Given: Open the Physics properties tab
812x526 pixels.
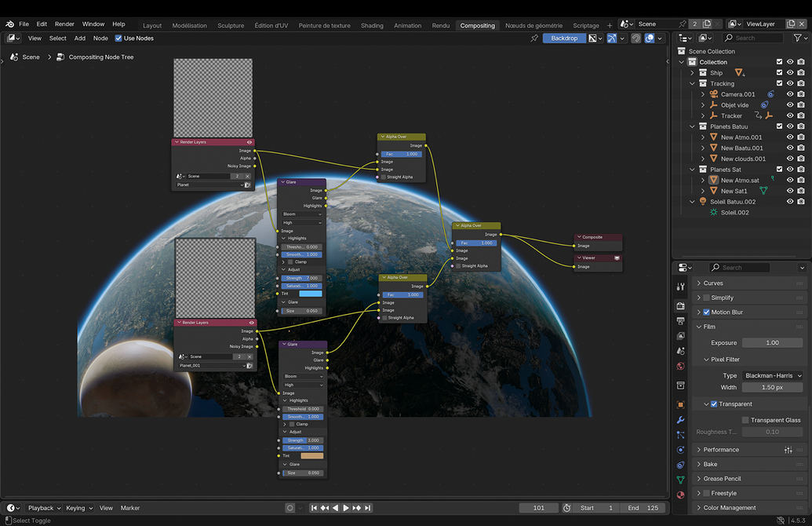Looking at the screenshot, I should point(680,450).
